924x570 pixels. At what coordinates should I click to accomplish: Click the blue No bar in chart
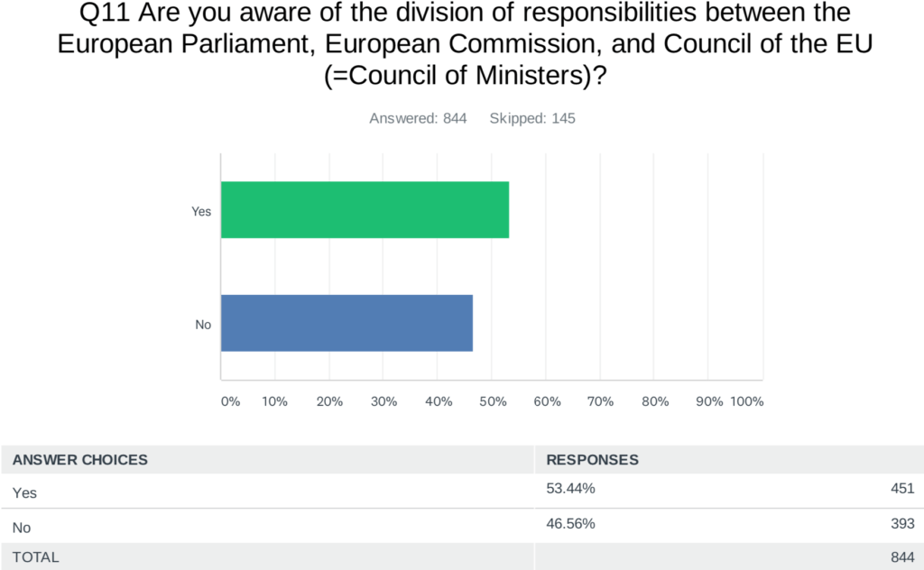click(346, 323)
